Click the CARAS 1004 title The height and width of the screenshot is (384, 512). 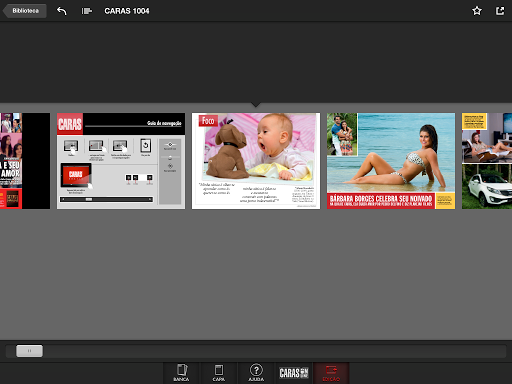coord(127,11)
